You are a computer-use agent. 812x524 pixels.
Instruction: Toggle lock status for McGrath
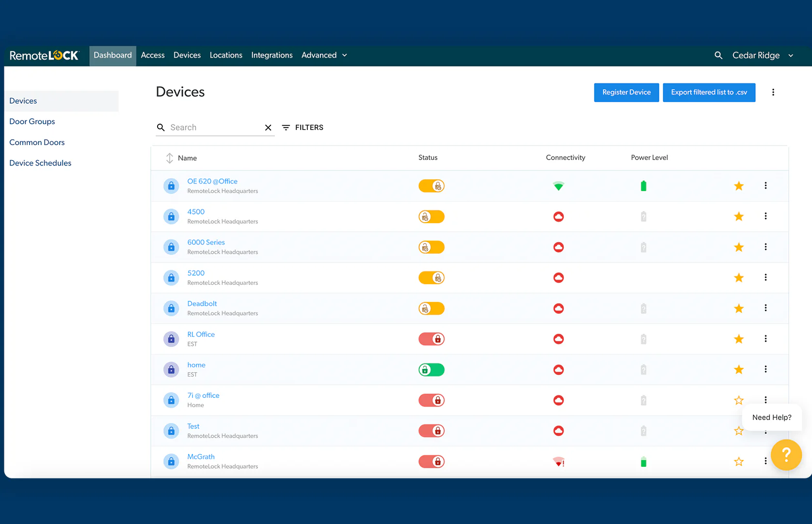[431, 461]
